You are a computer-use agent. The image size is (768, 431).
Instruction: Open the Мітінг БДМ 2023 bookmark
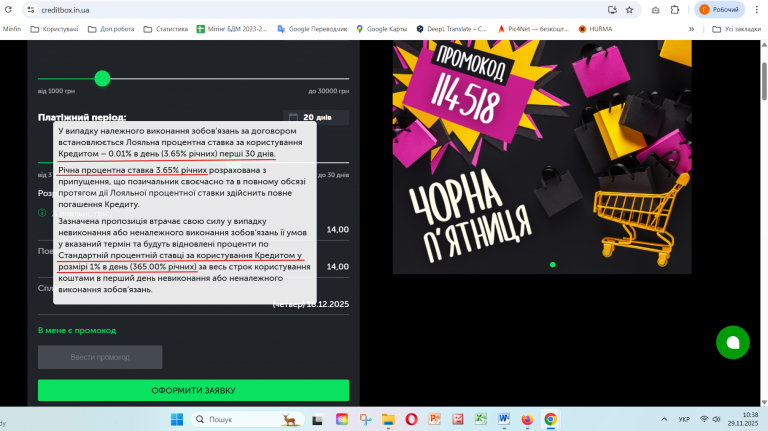pyautogui.click(x=232, y=29)
